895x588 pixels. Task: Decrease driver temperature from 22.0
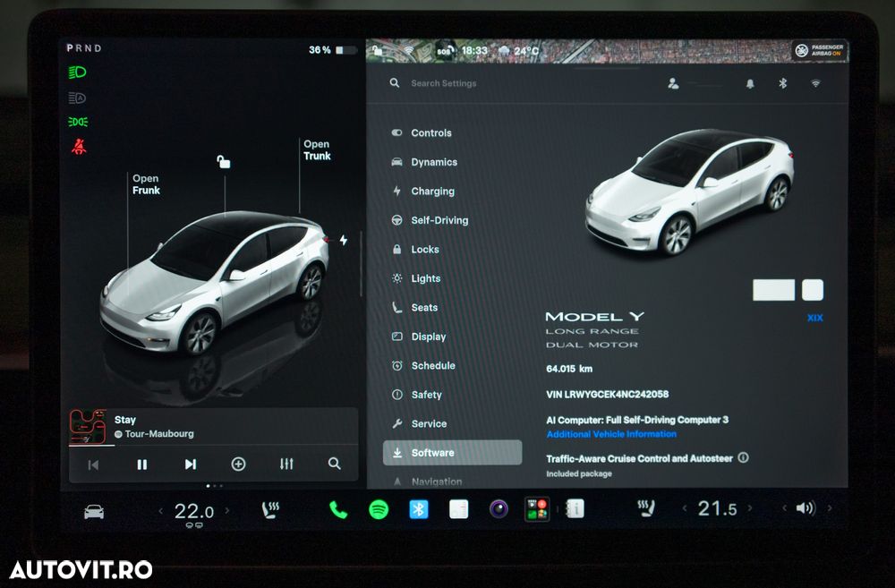pos(160,511)
